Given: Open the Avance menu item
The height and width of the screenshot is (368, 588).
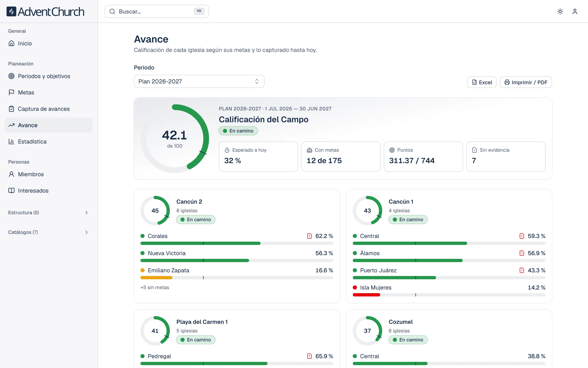Looking at the screenshot, I should pos(49,125).
